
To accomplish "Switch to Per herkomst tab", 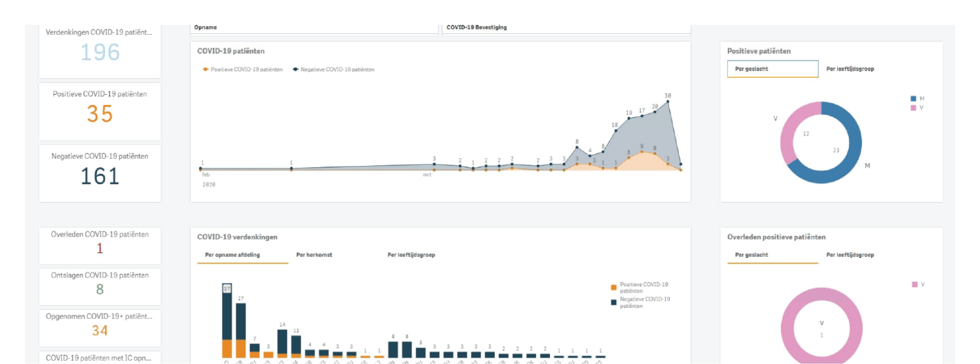I will pos(314,255).
